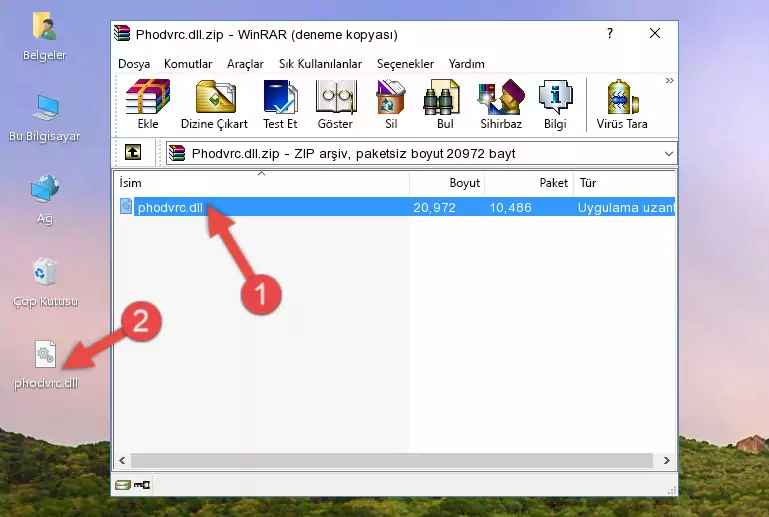Select the Ağ network desktop icon
Screen dimensions: 769x517
coord(45,200)
